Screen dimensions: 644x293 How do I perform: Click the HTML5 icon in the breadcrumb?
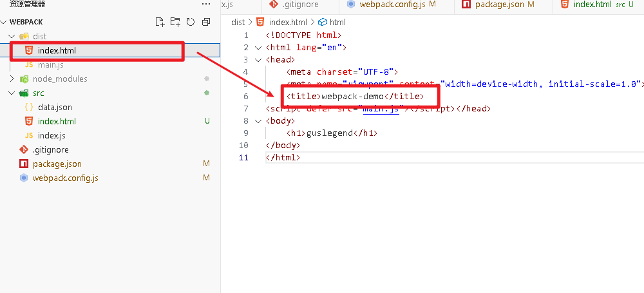[x=260, y=22]
